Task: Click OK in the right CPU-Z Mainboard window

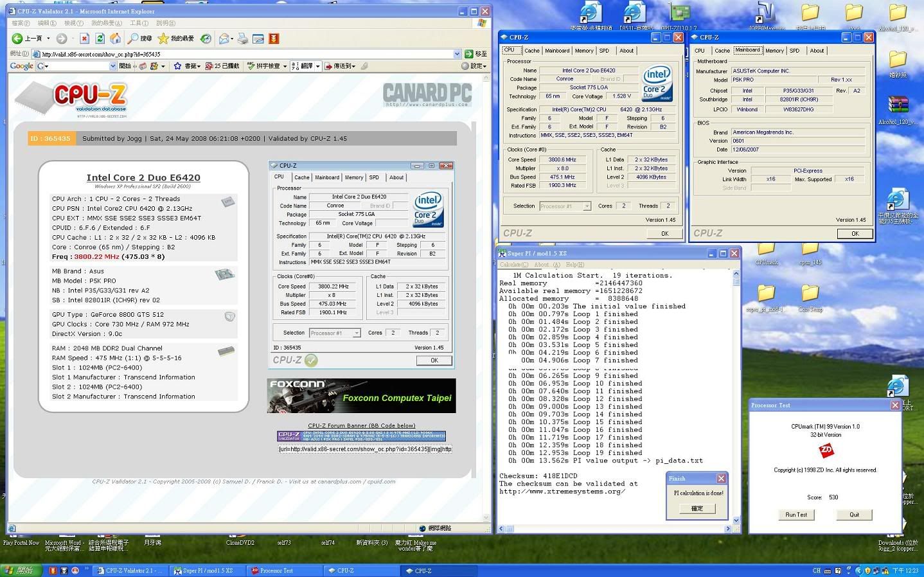Action: point(855,234)
